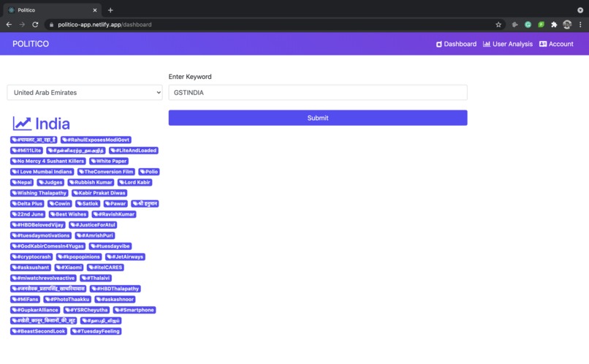This screenshot has height=364, width=589.
Task: Click the White Paper tag
Action: pyautogui.click(x=109, y=161)
